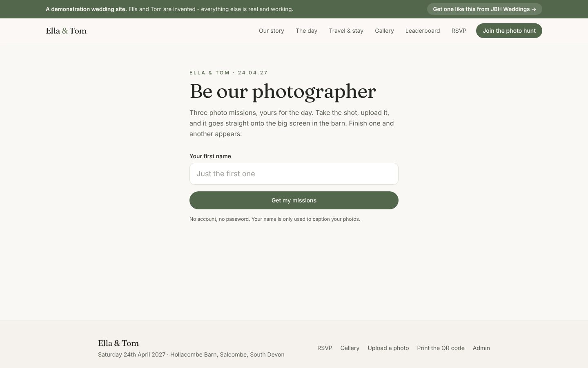This screenshot has width=588, height=368.
Task: Focus the Your first name input field
Action: pos(294,174)
